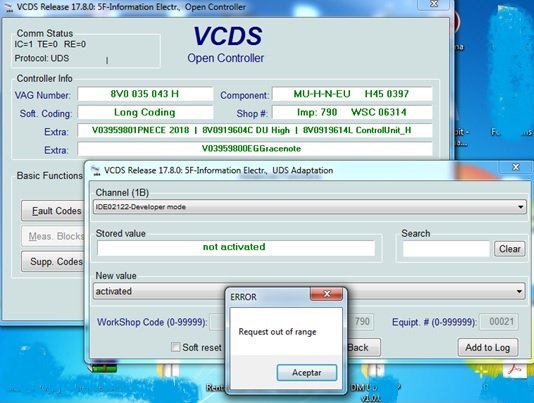Viewport: 534px width, 403px height.
Task: Expand the New value dropdown arrow
Action: [519, 291]
